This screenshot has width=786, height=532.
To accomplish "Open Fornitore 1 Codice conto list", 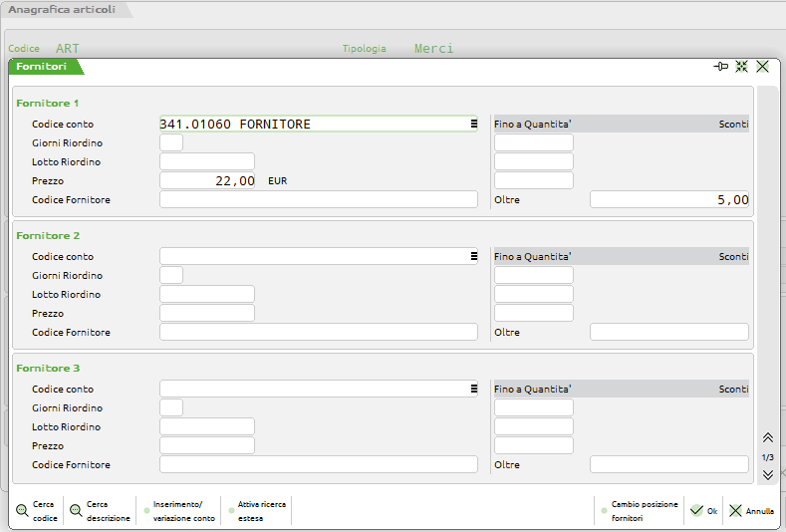I will click(x=472, y=125).
